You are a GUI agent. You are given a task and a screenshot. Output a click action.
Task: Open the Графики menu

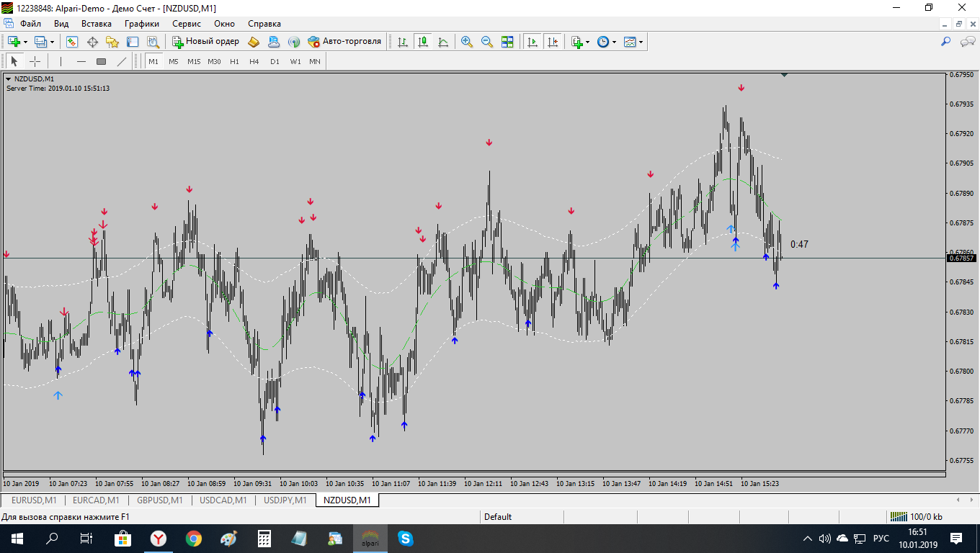click(141, 23)
